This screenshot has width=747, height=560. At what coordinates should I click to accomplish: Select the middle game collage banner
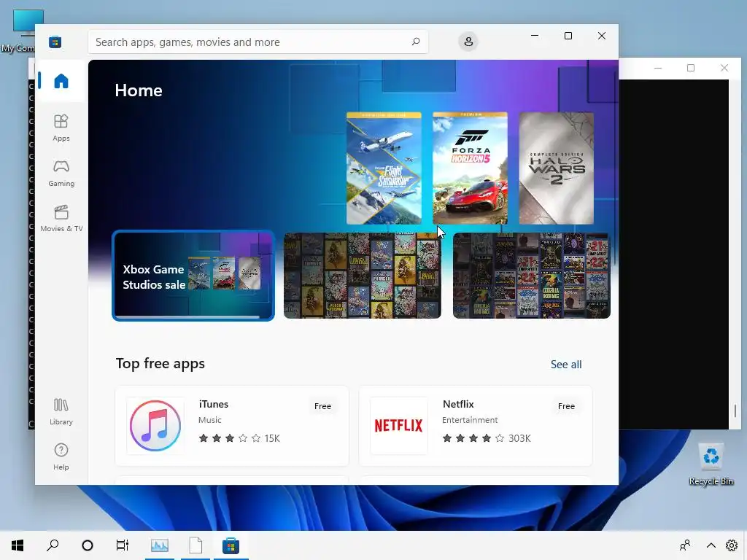click(362, 276)
